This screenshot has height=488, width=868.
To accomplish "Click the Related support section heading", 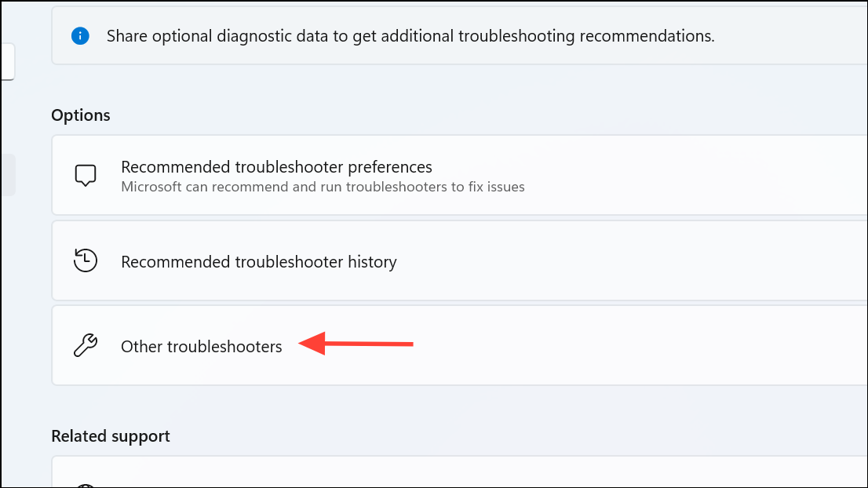I will [x=111, y=436].
